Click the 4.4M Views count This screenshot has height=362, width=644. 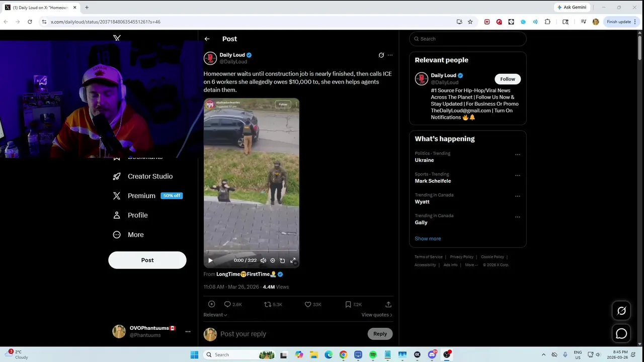[276, 287]
